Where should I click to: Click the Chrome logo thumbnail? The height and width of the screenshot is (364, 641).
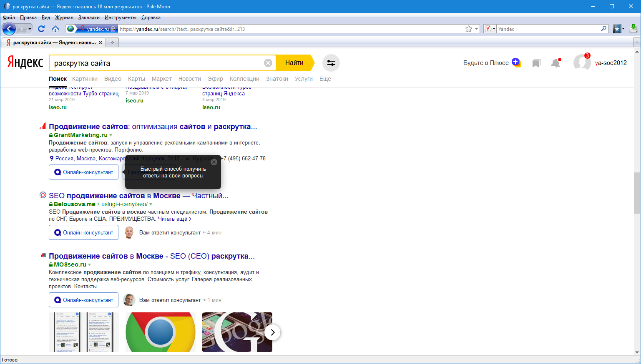[161, 332]
